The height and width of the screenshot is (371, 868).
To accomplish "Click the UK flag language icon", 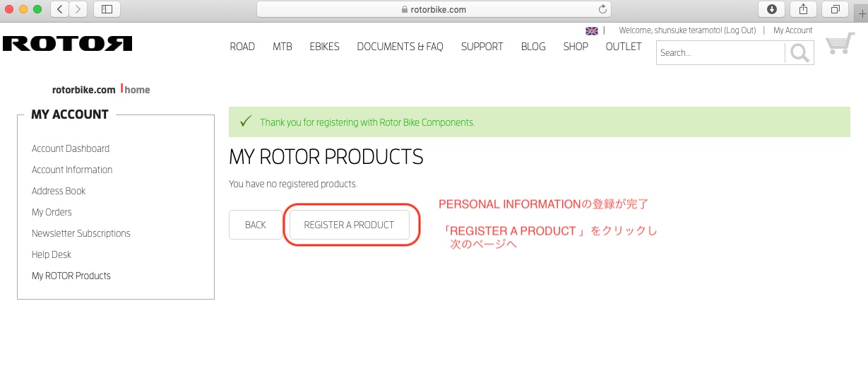I will coord(592,31).
